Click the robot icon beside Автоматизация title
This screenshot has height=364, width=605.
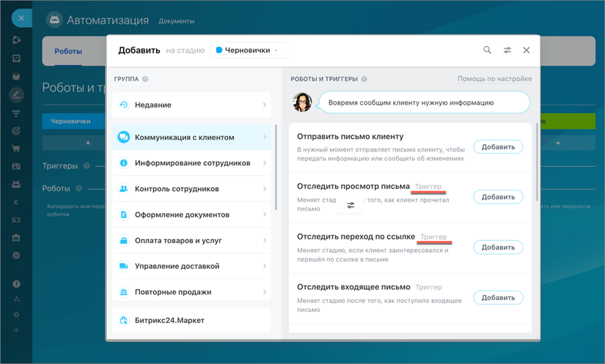(55, 19)
